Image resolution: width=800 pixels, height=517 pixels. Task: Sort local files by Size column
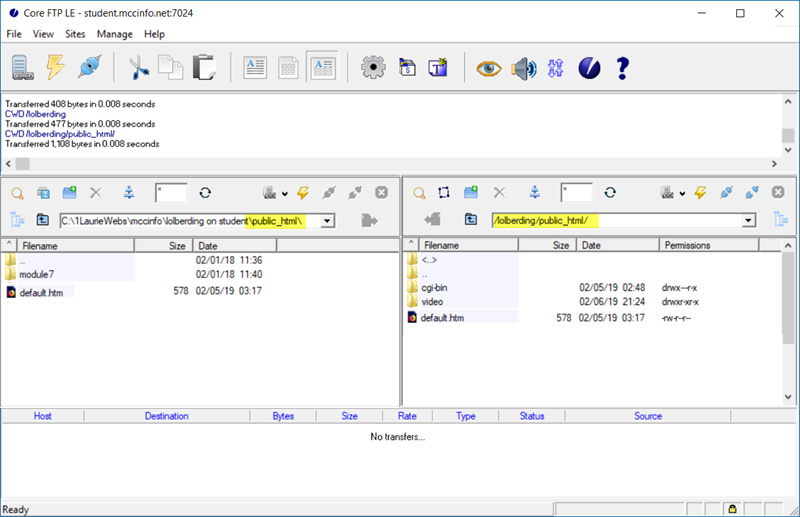[164, 246]
